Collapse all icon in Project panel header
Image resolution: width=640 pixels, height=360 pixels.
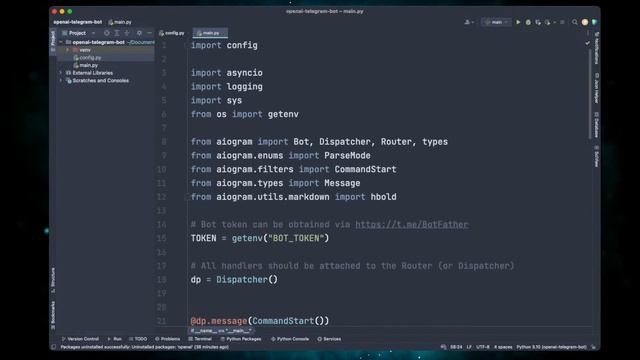[x=127, y=33]
